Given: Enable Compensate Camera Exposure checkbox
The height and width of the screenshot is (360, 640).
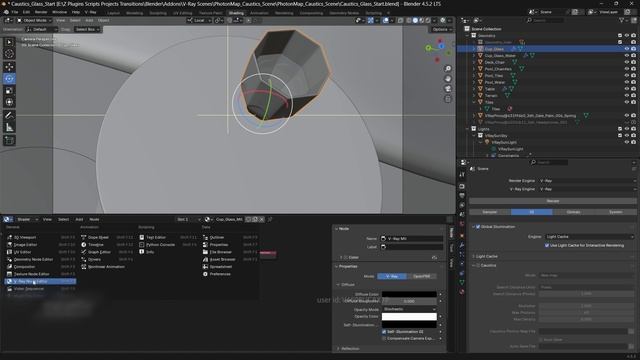Looking at the screenshot, I should 384,338.
